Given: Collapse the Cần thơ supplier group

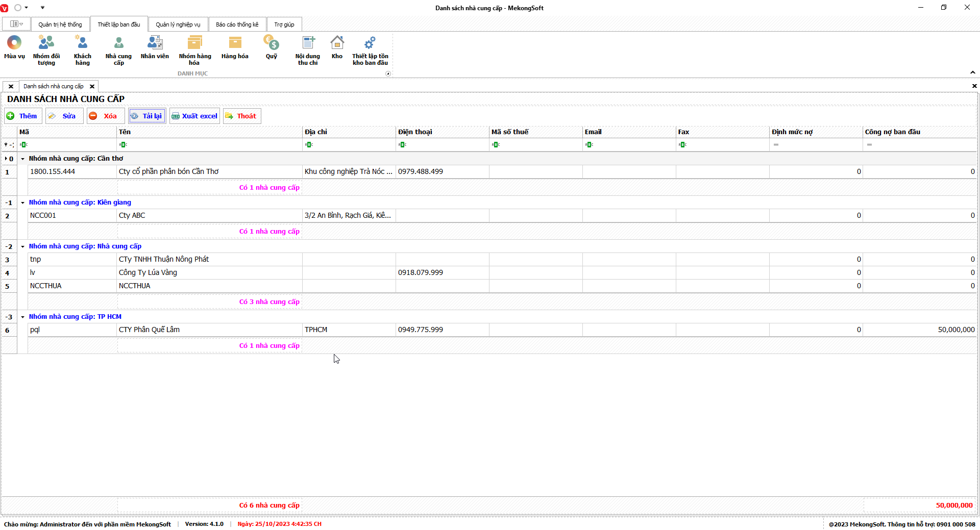Looking at the screenshot, I should [22, 159].
